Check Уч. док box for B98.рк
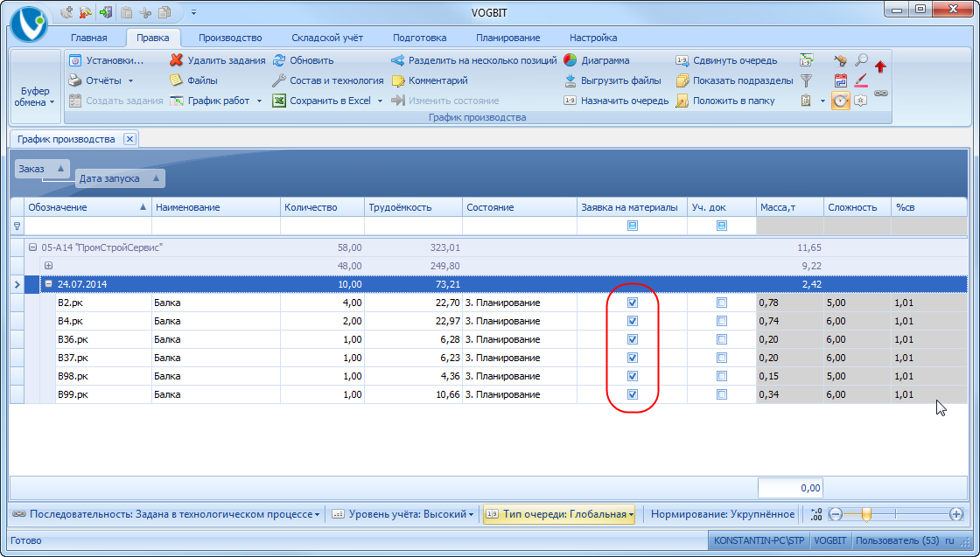 (x=722, y=377)
